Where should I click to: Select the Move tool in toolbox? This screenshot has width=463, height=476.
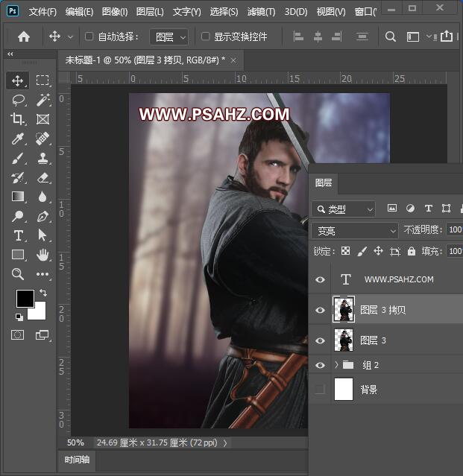tap(17, 80)
